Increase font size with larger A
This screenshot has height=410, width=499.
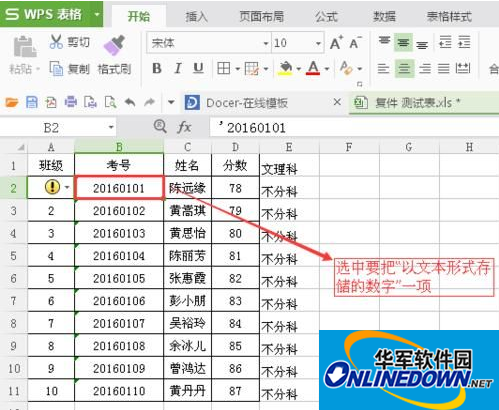(x=336, y=43)
